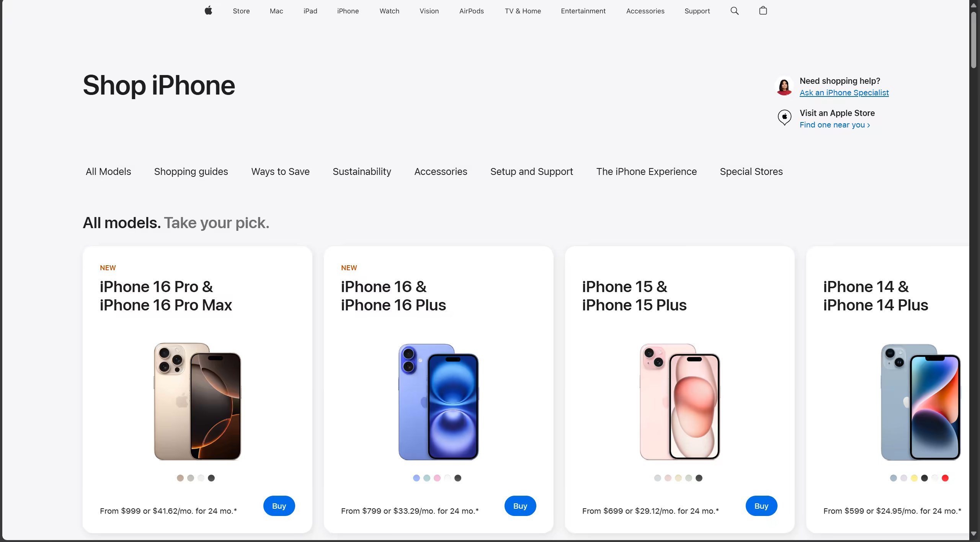Screen dimensions: 980x542
Task: Click the pink iPhone 15 product image
Action: click(680, 402)
